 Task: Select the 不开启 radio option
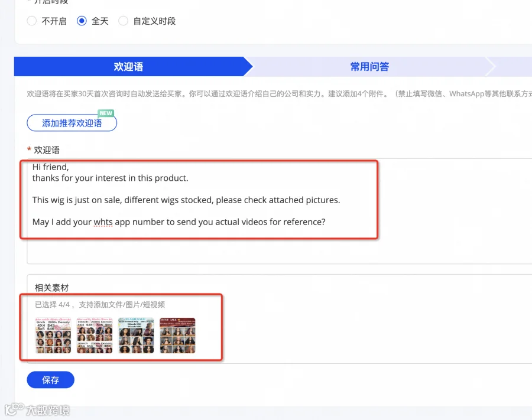coord(31,21)
